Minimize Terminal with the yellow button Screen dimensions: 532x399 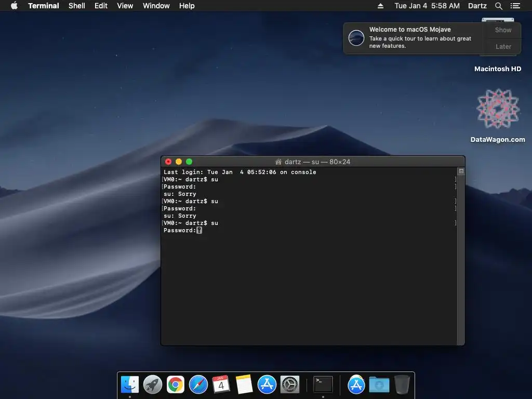pos(179,162)
